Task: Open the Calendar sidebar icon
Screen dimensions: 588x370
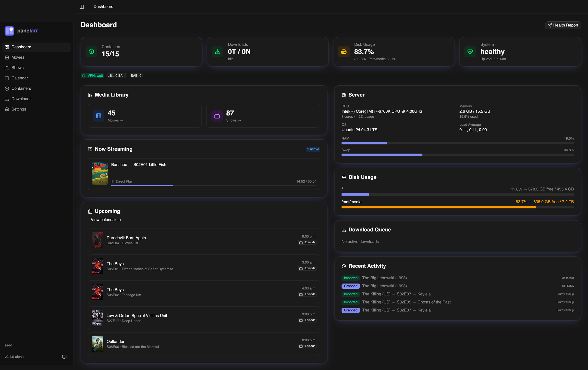Action: point(7,78)
